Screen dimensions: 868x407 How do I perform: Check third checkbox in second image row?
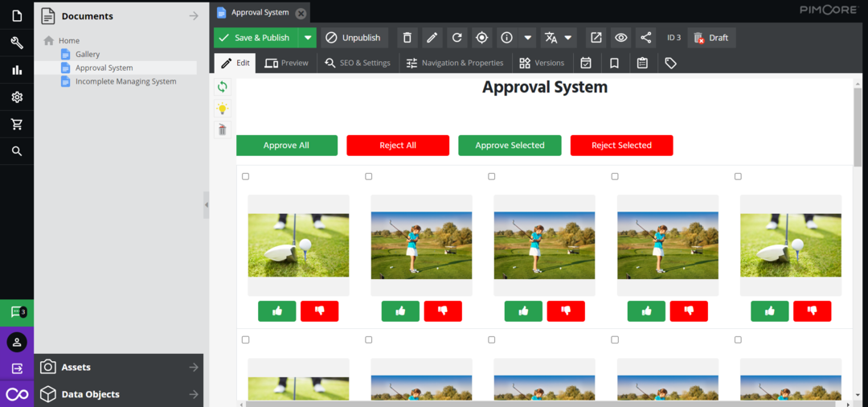click(492, 340)
